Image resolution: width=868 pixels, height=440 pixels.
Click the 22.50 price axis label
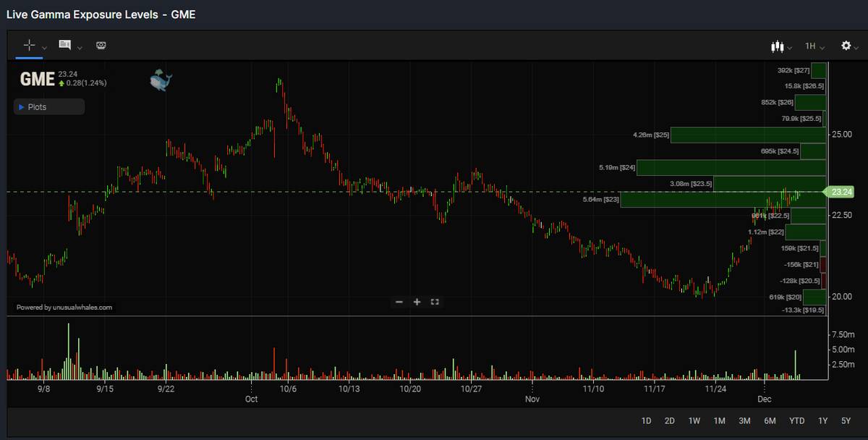point(841,216)
